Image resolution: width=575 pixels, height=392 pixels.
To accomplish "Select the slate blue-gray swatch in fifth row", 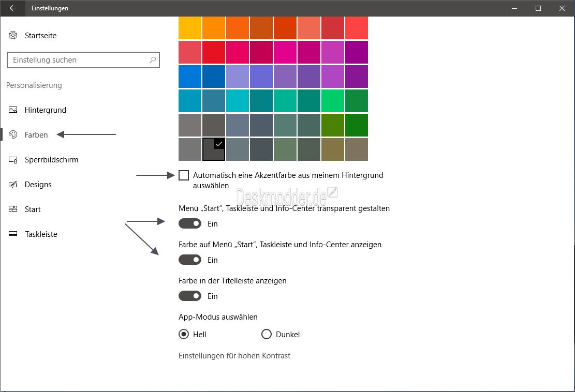I will click(238, 125).
